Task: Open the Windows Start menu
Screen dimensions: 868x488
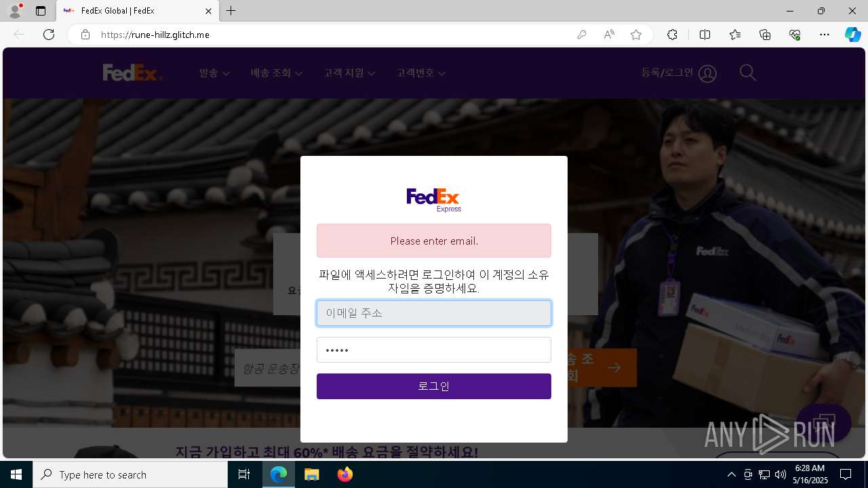Action: [16, 474]
